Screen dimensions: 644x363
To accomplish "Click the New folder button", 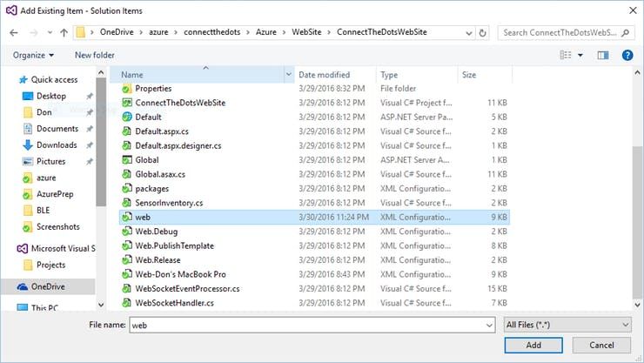I will tap(95, 55).
